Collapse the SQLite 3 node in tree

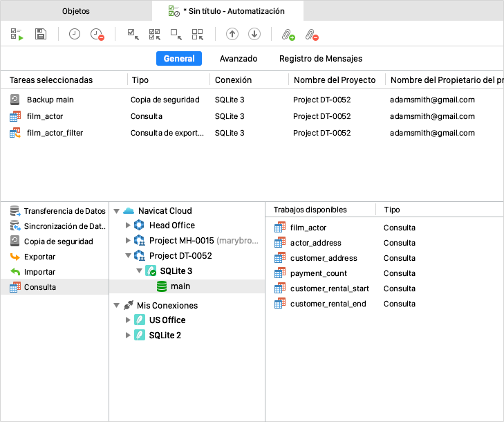[139, 270]
